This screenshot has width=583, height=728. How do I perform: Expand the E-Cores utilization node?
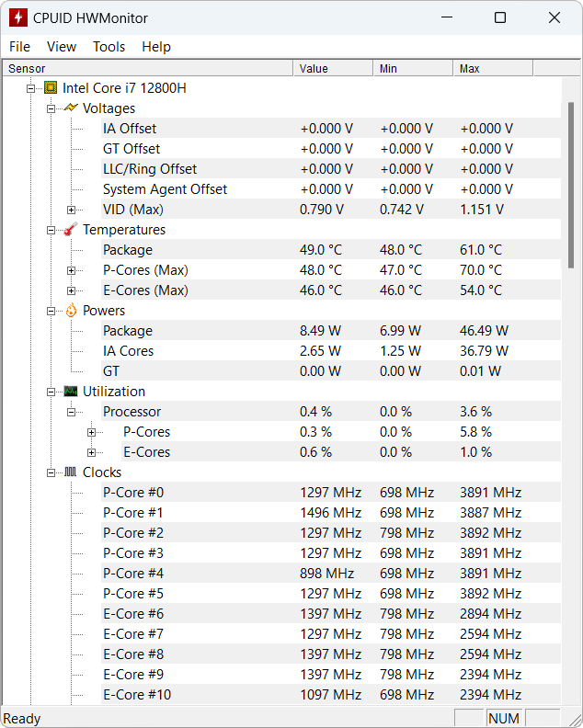92,452
